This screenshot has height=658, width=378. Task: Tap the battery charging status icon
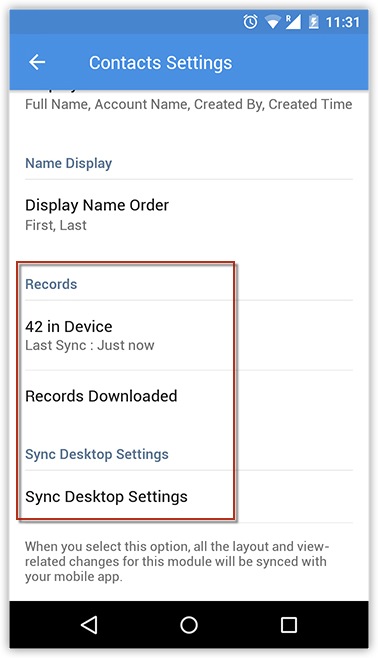point(313,22)
